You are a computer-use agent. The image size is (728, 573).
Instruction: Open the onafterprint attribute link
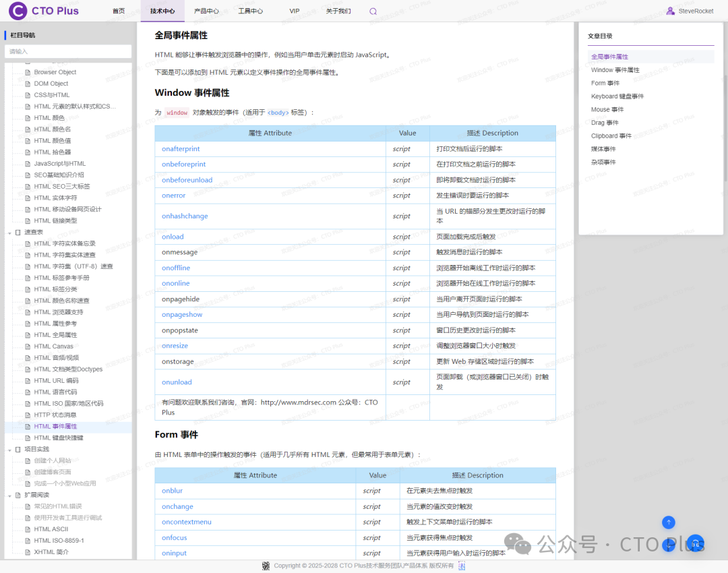click(x=181, y=149)
